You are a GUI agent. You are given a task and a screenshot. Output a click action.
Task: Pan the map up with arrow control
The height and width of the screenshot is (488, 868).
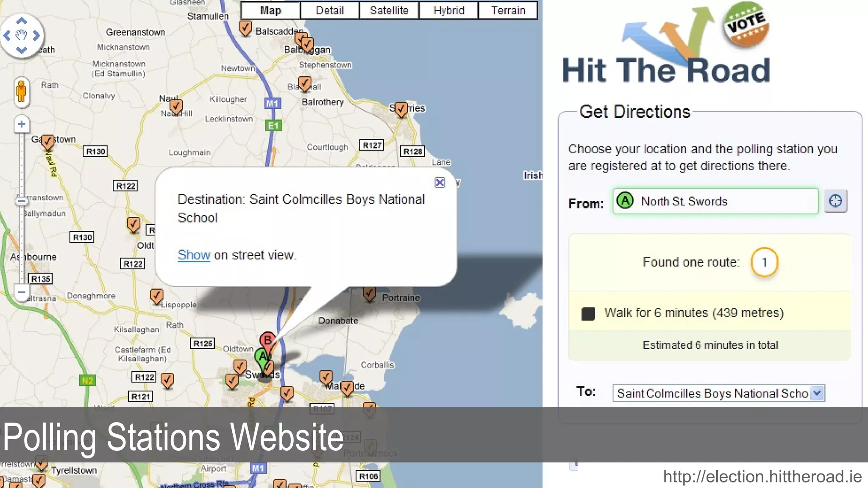[22, 21]
